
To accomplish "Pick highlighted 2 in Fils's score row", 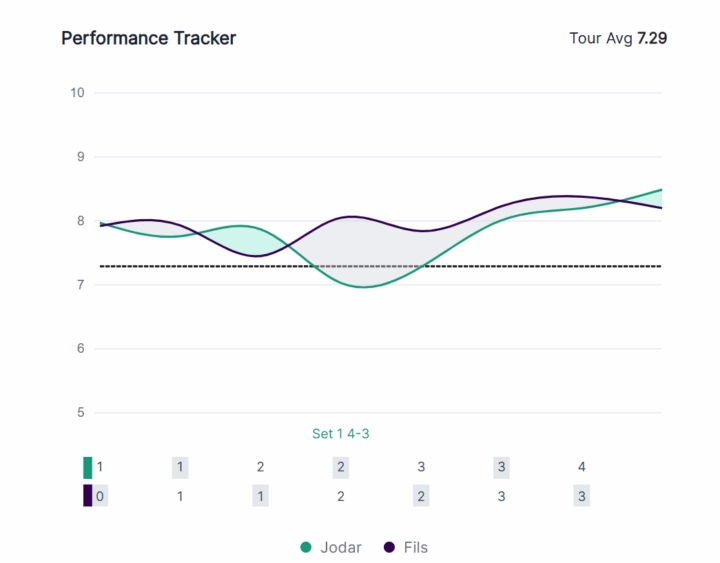I will coord(421,496).
